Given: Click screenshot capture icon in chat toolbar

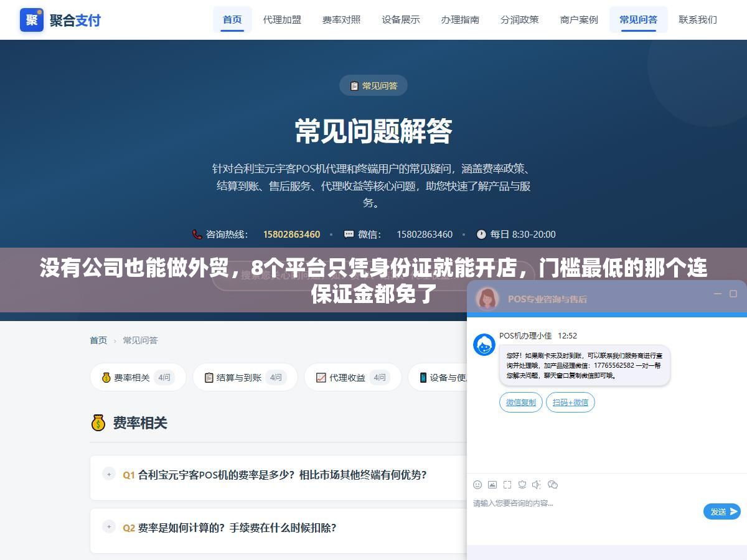Looking at the screenshot, I should 507,485.
